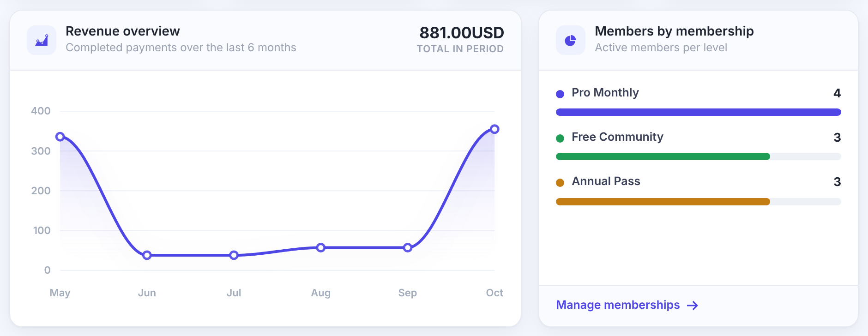Viewport: 868px width, 336px height.
Task: Click the Annual Pass membership label
Action: tap(606, 181)
